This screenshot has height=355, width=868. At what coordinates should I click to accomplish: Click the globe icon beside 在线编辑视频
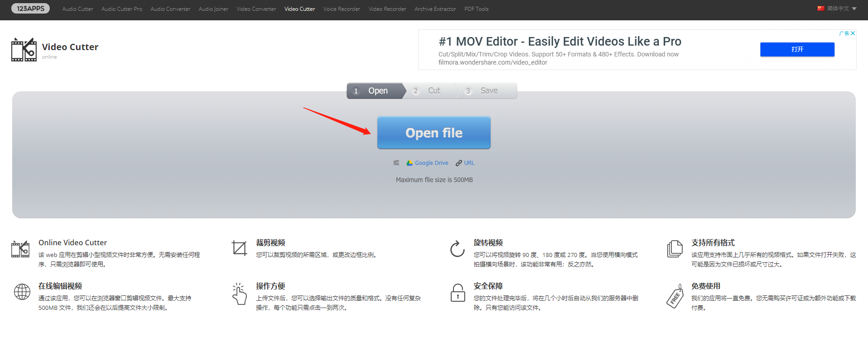[x=22, y=292]
